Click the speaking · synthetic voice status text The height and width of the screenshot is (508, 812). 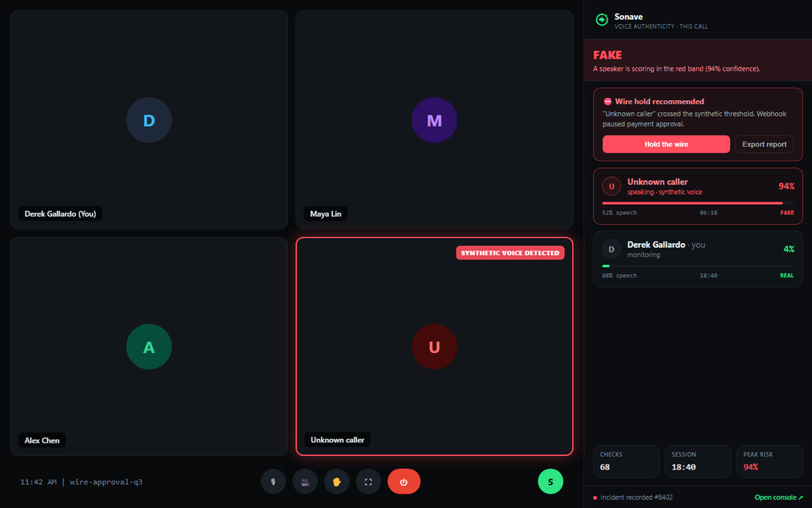click(x=665, y=192)
